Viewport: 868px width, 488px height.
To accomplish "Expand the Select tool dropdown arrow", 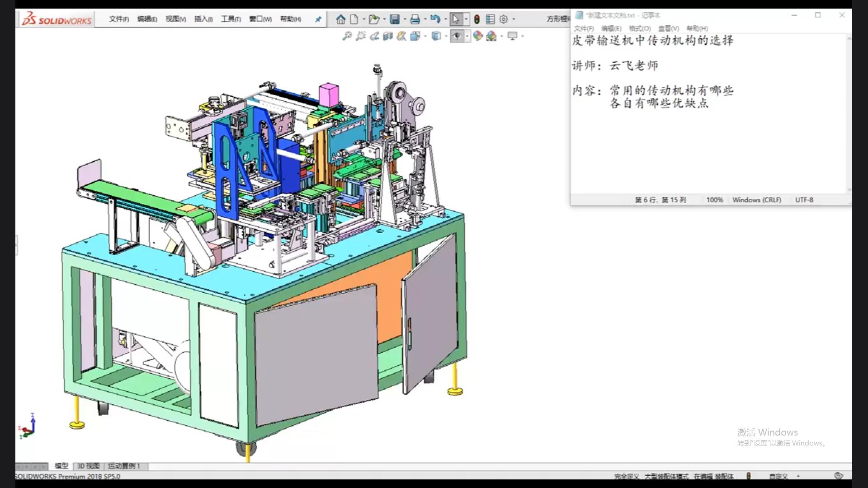I will pos(466,19).
